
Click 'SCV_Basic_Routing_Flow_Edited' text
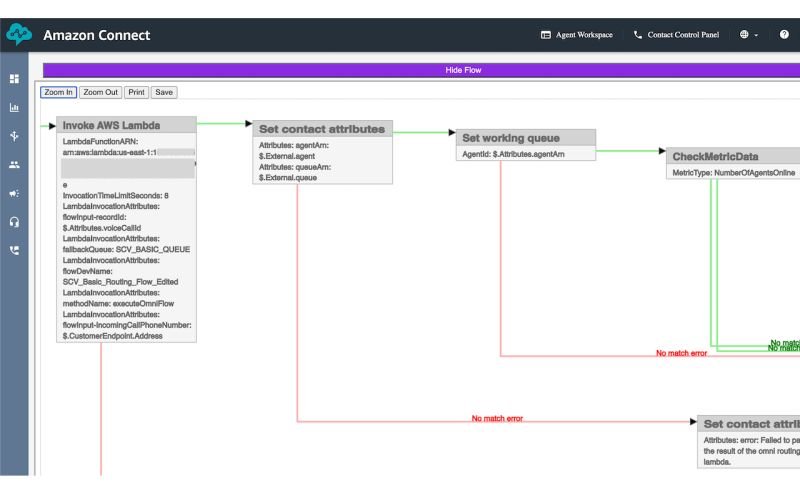[x=120, y=282]
